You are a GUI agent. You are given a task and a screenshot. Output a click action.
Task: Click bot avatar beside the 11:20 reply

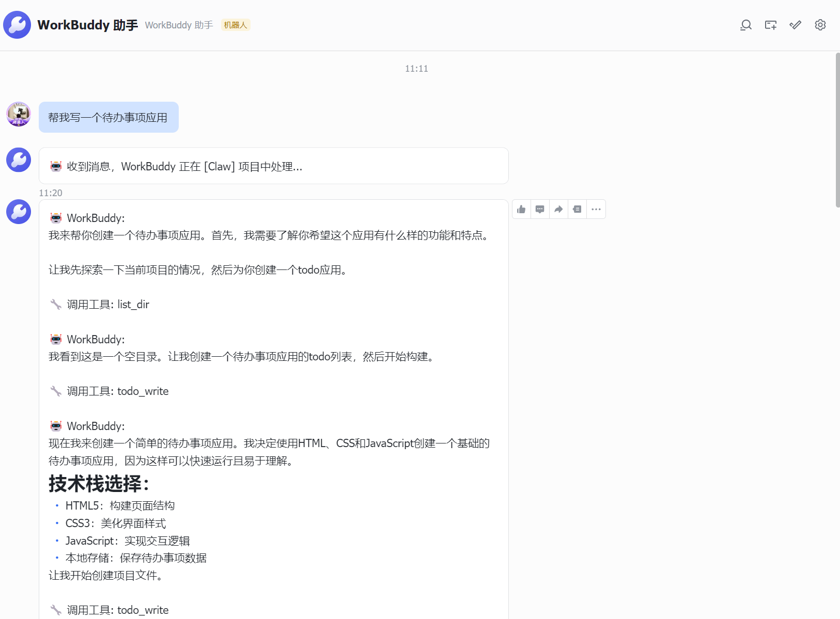pyautogui.click(x=19, y=212)
